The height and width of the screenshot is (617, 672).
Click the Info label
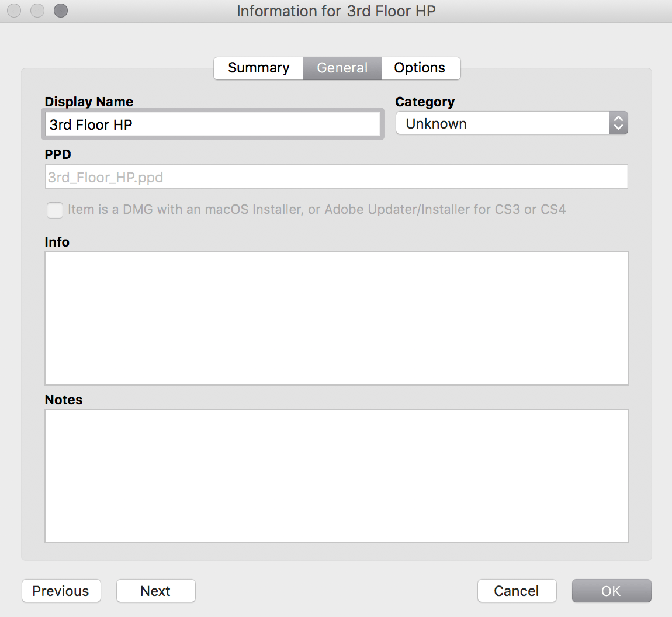click(57, 242)
